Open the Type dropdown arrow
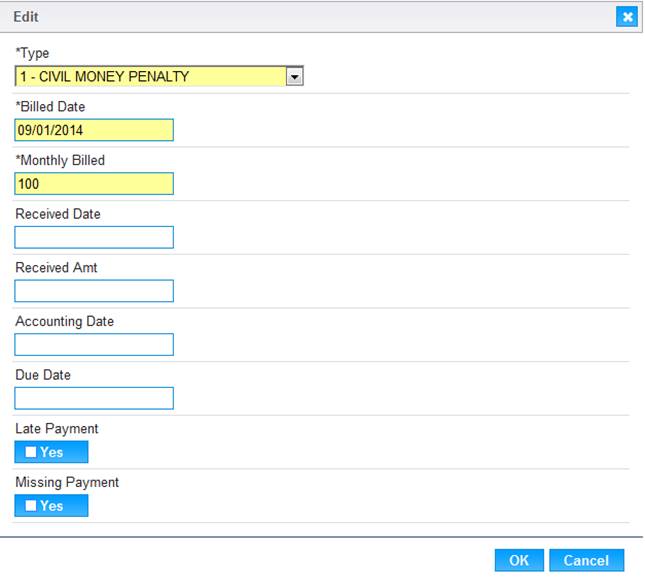The height and width of the screenshot is (583, 645). [x=295, y=77]
